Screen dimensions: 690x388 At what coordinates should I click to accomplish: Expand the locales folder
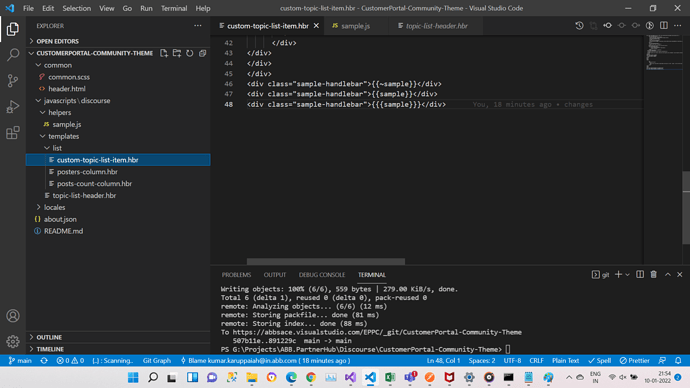point(39,207)
